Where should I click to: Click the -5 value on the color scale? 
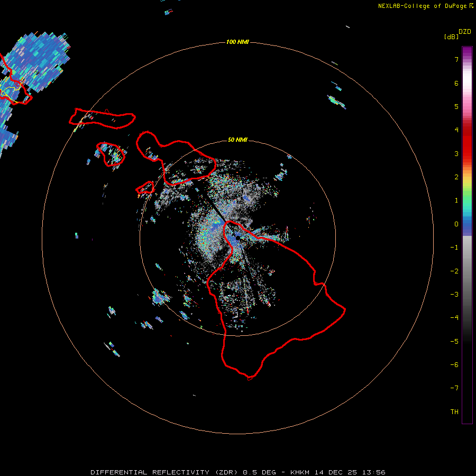click(x=454, y=342)
